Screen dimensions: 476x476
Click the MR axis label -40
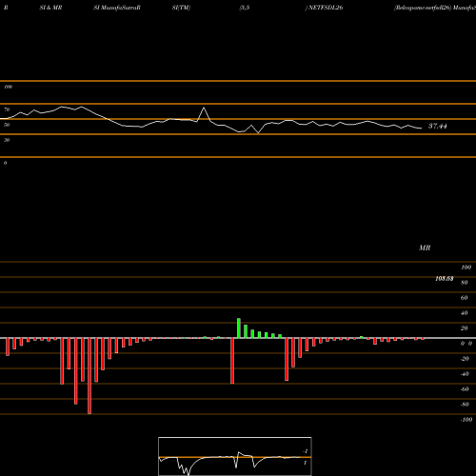(x=465, y=374)
